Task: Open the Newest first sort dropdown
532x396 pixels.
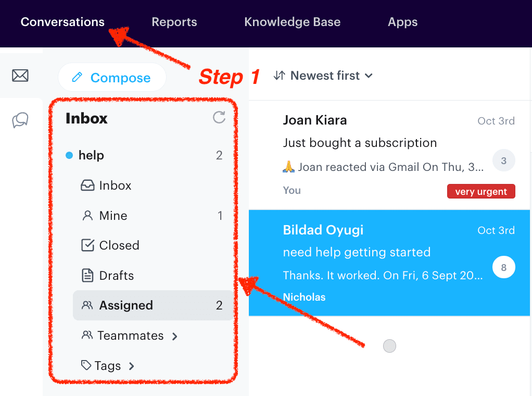Action: click(323, 76)
